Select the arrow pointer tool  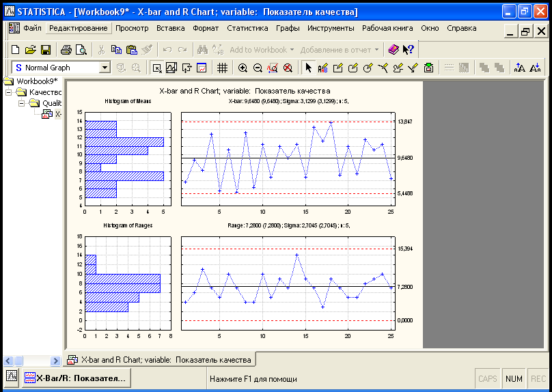pyautogui.click(x=308, y=68)
